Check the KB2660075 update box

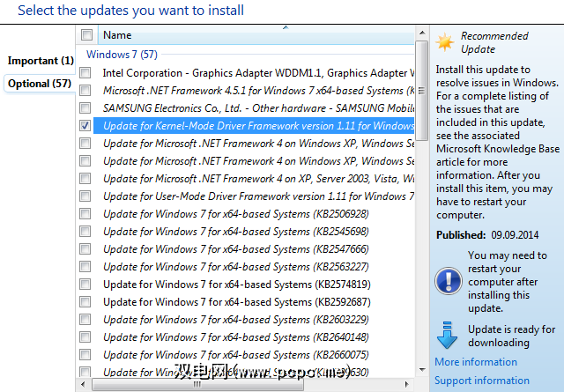pyautogui.click(x=85, y=355)
